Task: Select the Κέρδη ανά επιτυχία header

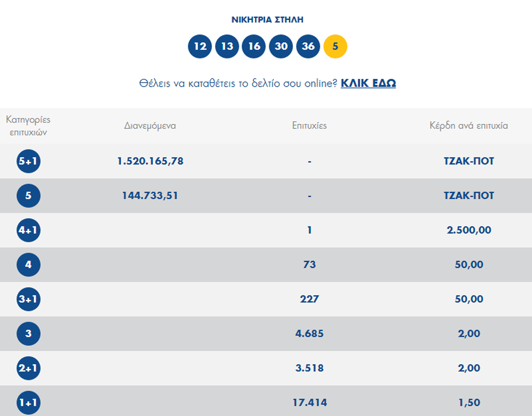Action: coord(469,126)
